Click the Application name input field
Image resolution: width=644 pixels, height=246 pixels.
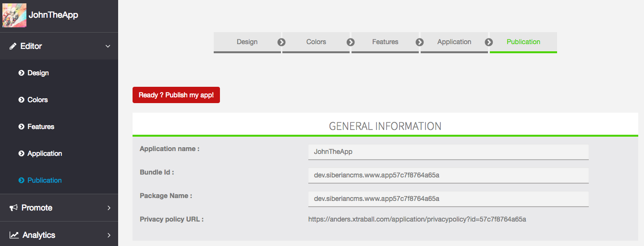[448, 152]
